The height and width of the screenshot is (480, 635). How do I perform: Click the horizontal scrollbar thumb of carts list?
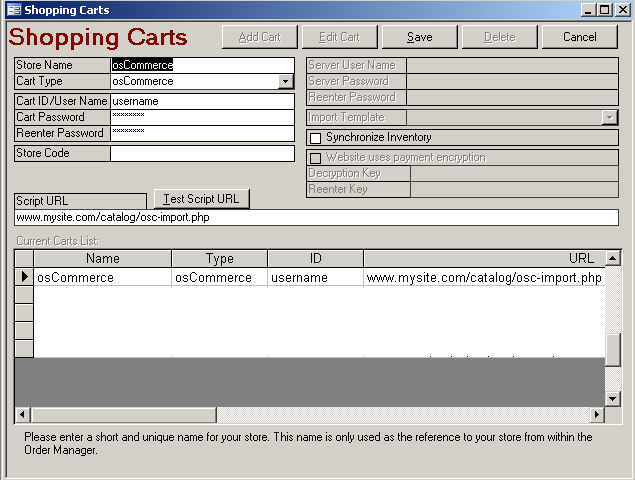(124, 415)
